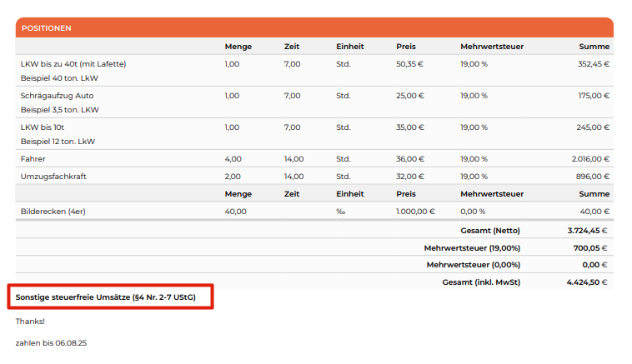The image size is (632, 364).
Task: Click the sum 40,00 € for Bilderecken
Action: [594, 212]
